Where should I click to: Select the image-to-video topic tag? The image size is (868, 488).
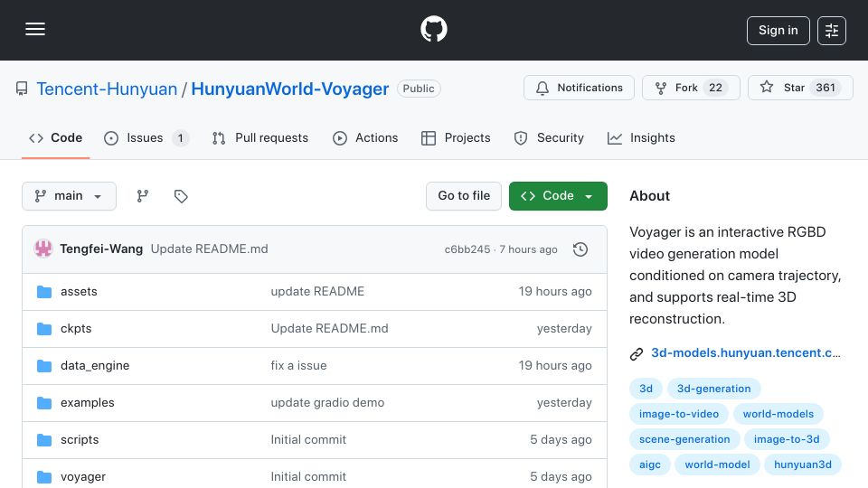pos(679,414)
